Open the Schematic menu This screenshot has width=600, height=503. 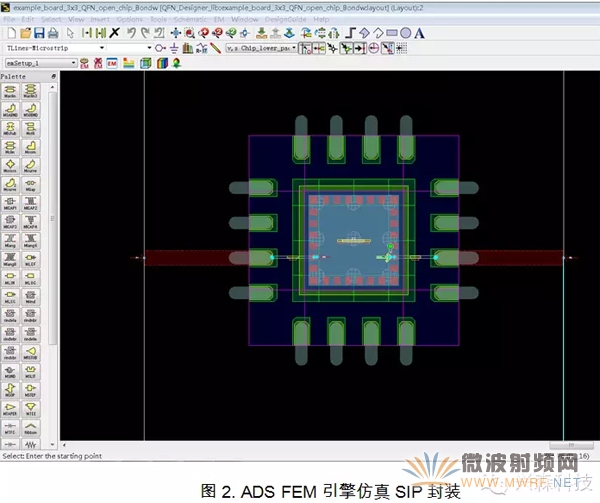point(190,19)
